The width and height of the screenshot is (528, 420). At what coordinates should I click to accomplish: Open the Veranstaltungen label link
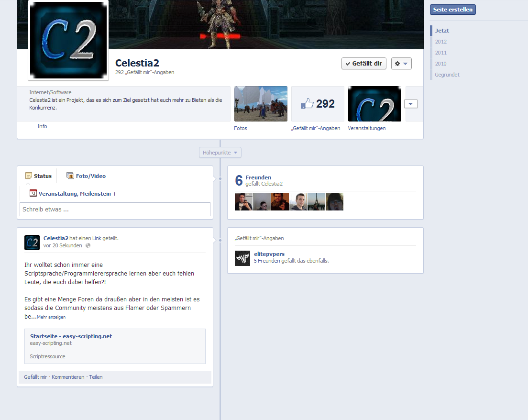367,128
